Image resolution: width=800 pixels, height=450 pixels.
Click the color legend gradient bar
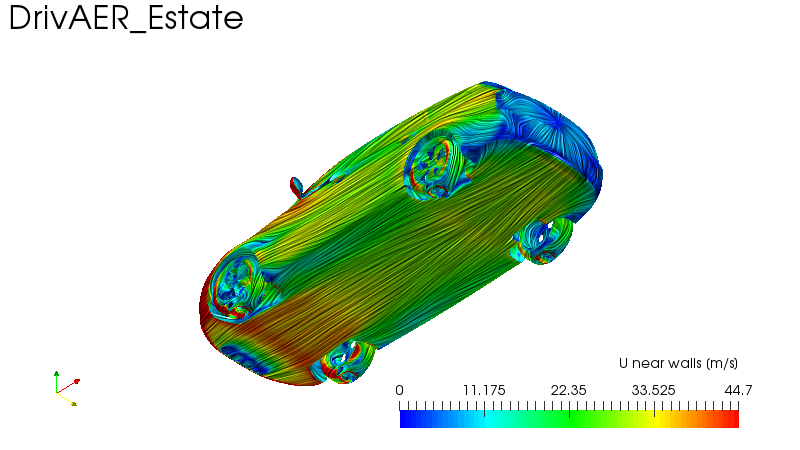[x=569, y=419]
